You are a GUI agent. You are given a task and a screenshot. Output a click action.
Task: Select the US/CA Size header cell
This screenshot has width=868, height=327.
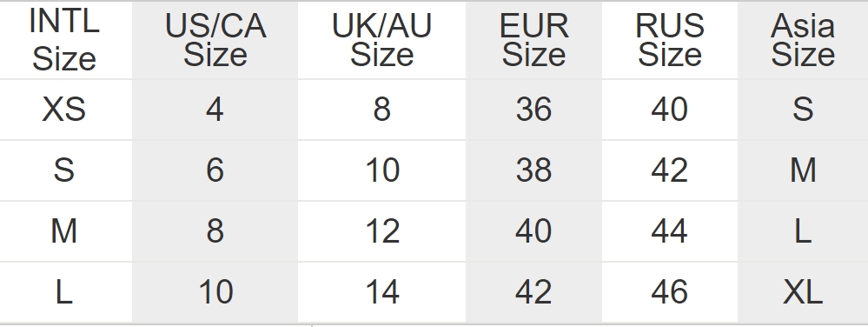point(215,40)
